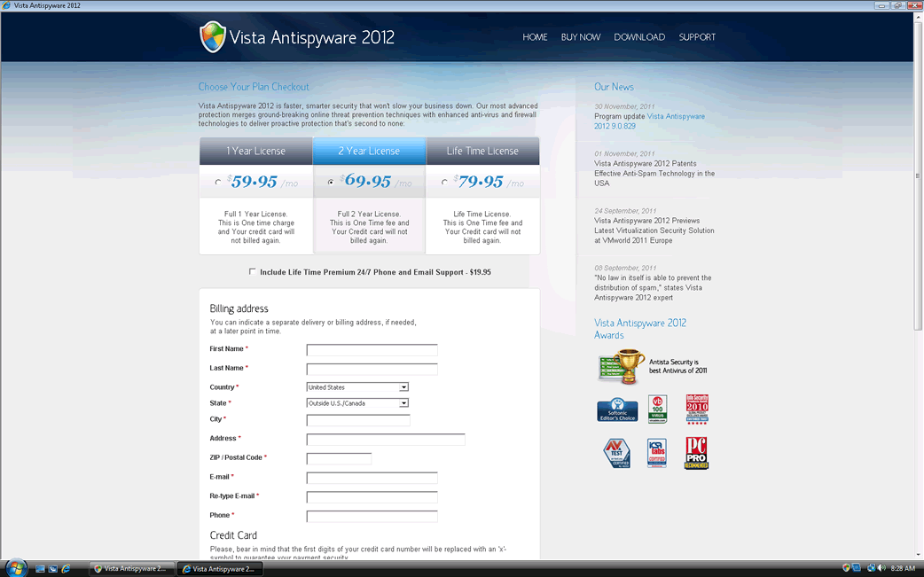Click the Vista Antispyware shield logo
The height and width of the screenshot is (577, 924).
pos(213,37)
